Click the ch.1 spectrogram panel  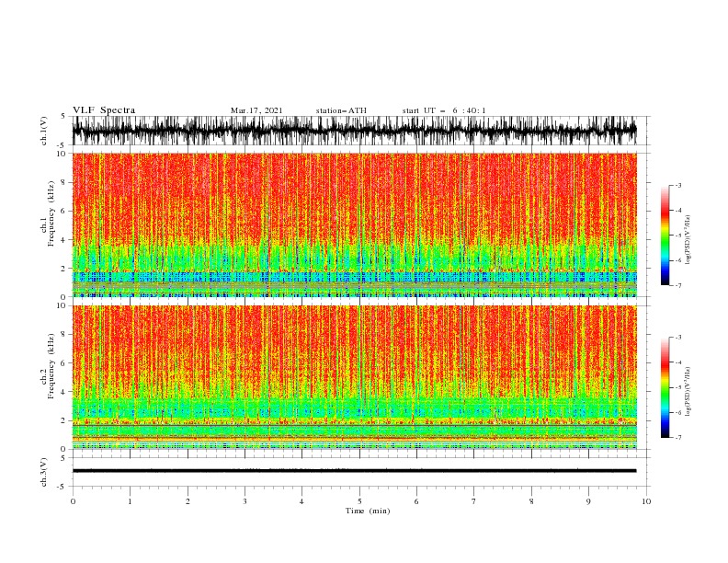pyautogui.click(x=354, y=224)
